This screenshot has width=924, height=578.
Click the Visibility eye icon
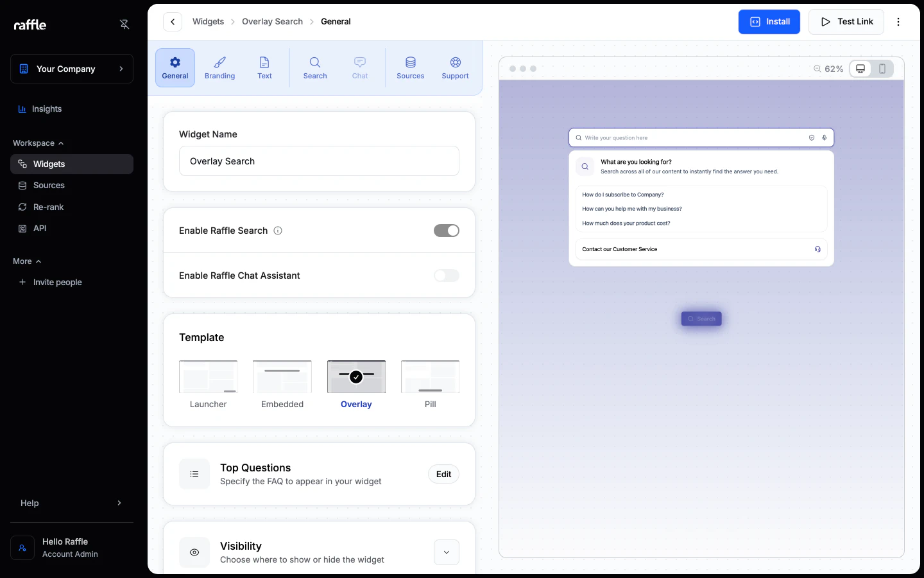tap(194, 552)
